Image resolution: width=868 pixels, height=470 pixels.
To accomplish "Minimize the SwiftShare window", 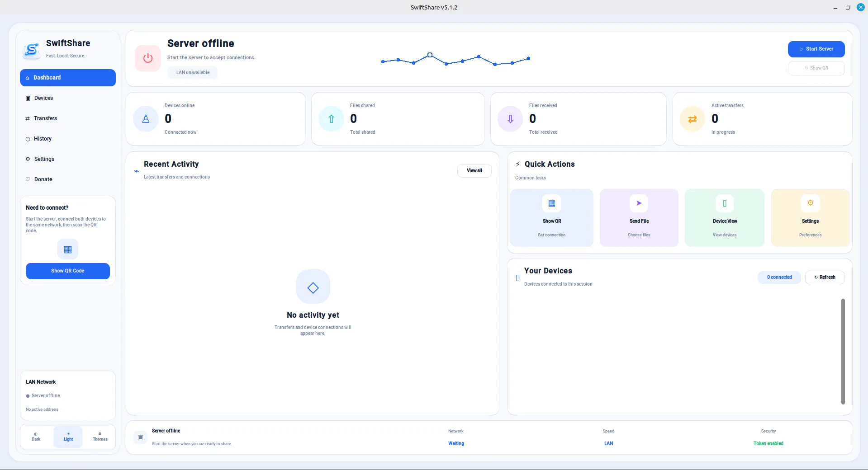I will [835, 8].
